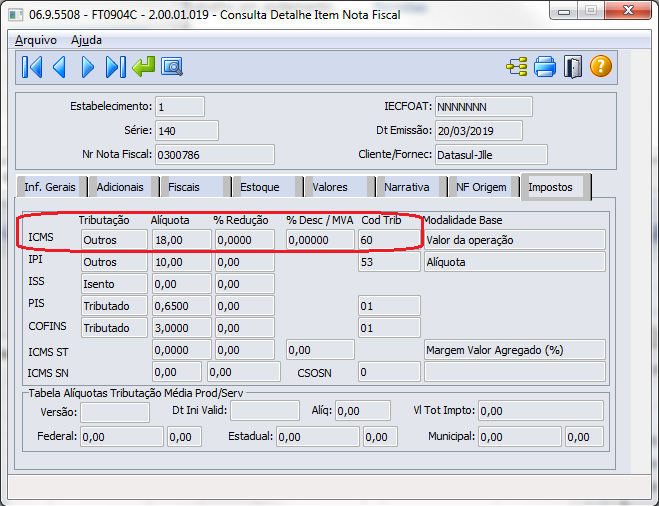
Task: Click the first Estadual value field
Action: coord(318,437)
